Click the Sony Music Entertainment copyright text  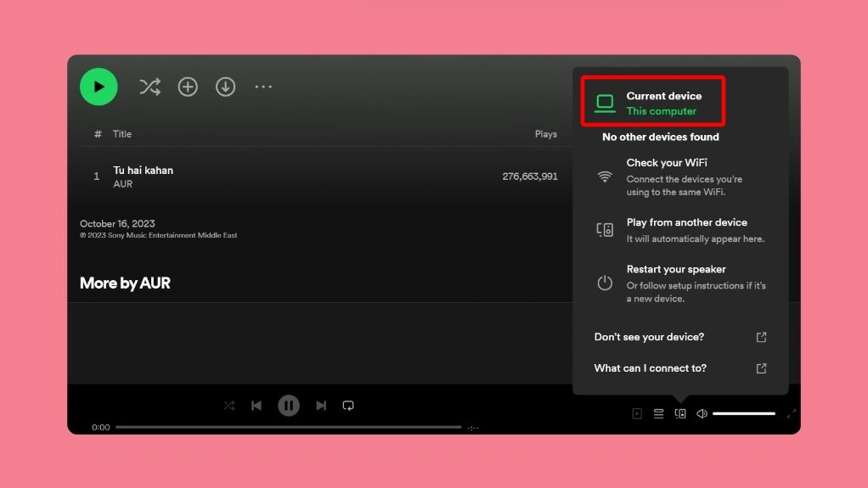(x=158, y=235)
